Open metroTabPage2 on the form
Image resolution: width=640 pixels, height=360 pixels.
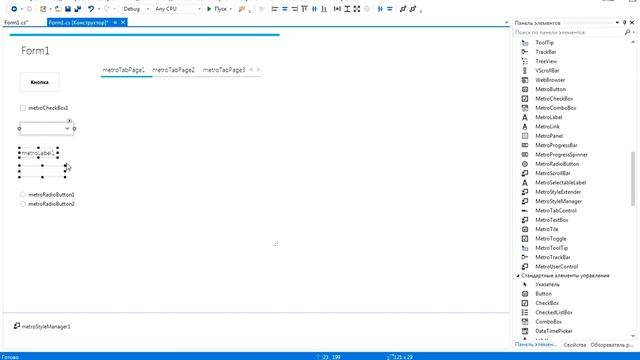pyautogui.click(x=173, y=70)
